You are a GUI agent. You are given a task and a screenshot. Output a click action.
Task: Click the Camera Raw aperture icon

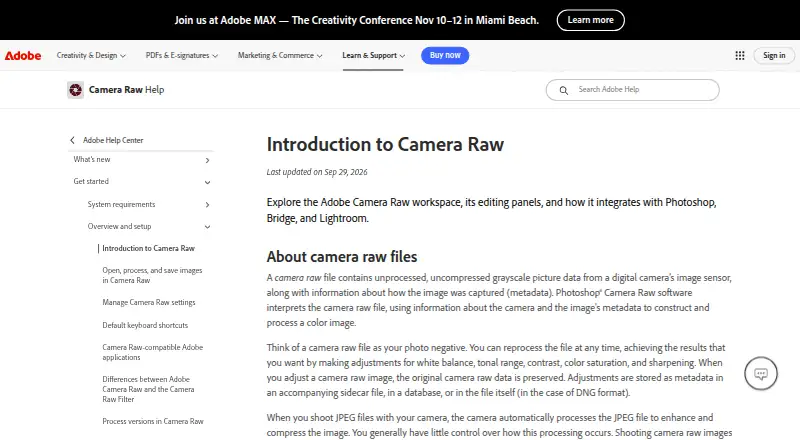click(x=76, y=90)
